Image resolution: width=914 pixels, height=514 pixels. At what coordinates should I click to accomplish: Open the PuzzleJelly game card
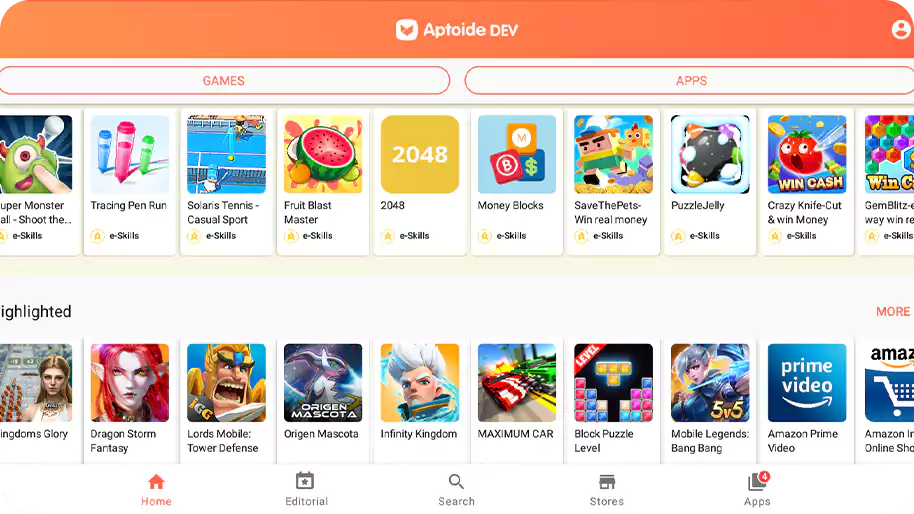pos(710,182)
